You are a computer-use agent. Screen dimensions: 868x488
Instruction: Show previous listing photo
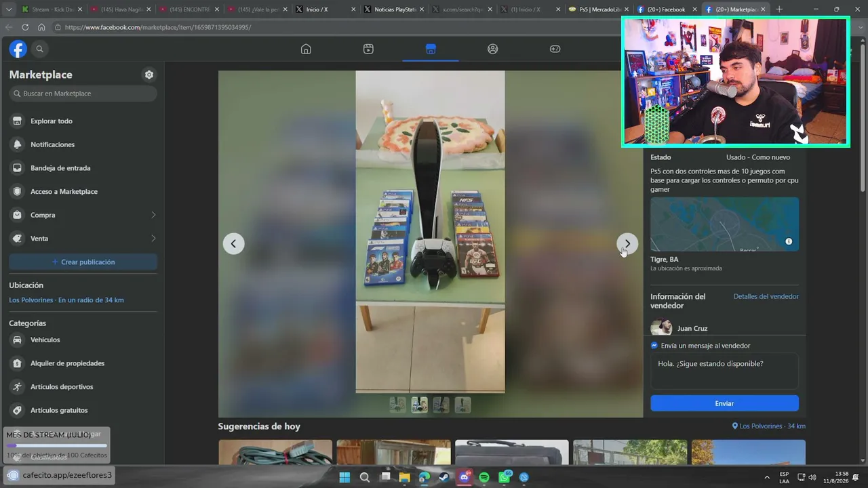point(233,243)
